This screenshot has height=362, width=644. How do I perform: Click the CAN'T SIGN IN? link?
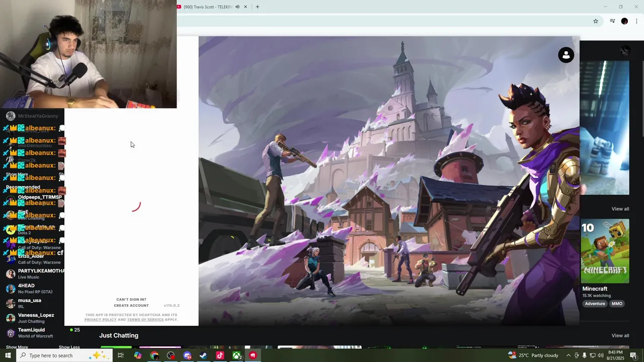[x=131, y=300]
